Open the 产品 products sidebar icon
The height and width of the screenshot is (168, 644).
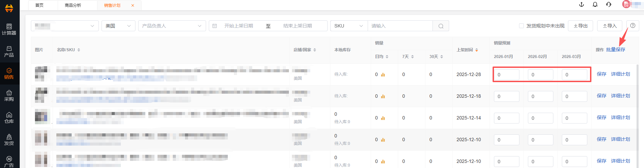click(x=9, y=51)
